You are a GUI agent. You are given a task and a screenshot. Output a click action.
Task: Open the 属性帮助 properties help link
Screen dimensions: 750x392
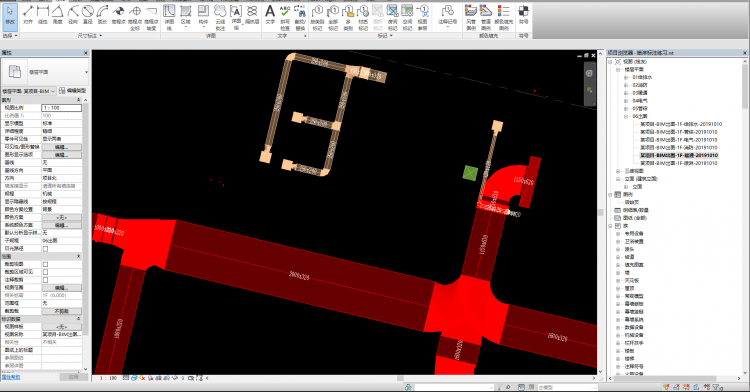(x=11, y=377)
